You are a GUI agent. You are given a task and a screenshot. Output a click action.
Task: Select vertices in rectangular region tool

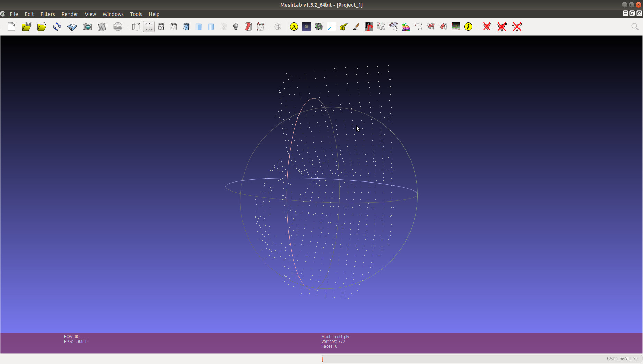pos(419,27)
